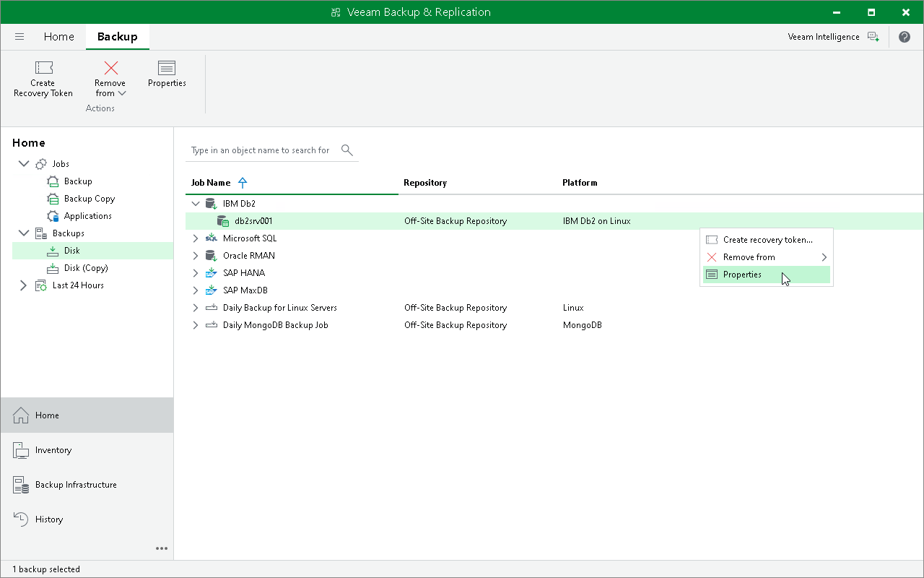Image resolution: width=924 pixels, height=578 pixels.
Task: Sort by Platform column header
Action: [x=580, y=183]
